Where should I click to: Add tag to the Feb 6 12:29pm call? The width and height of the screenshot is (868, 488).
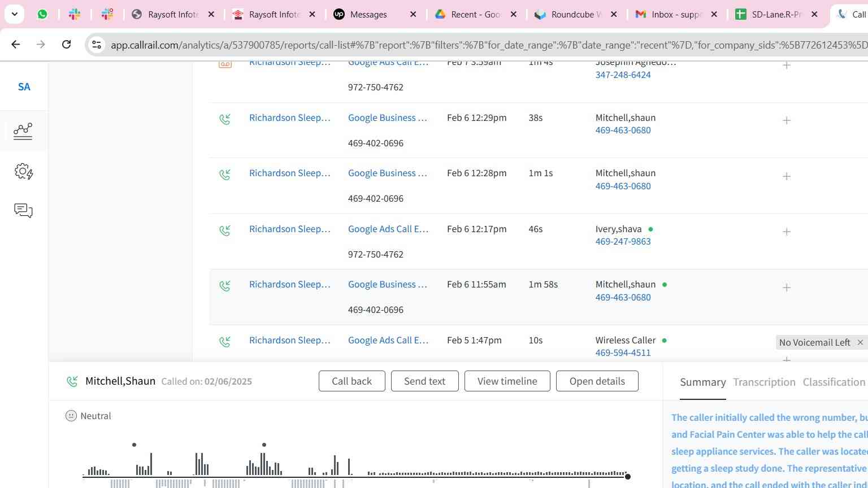point(787,120)
